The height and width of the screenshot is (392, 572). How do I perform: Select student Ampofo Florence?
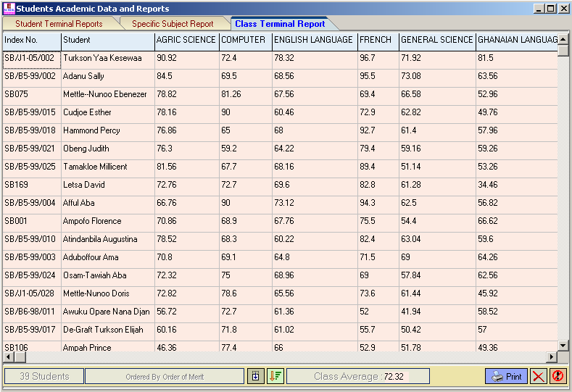point(107,222)
